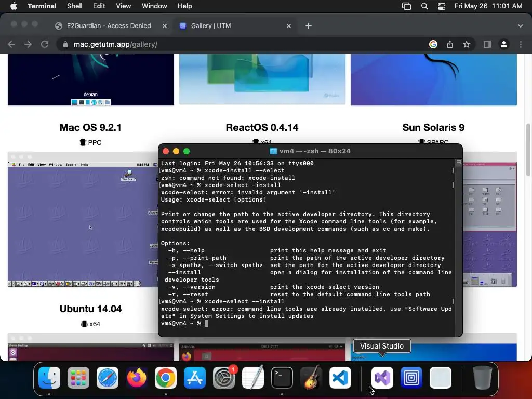Open TextEdit from the Dock
532x399 pixels.
253,378
